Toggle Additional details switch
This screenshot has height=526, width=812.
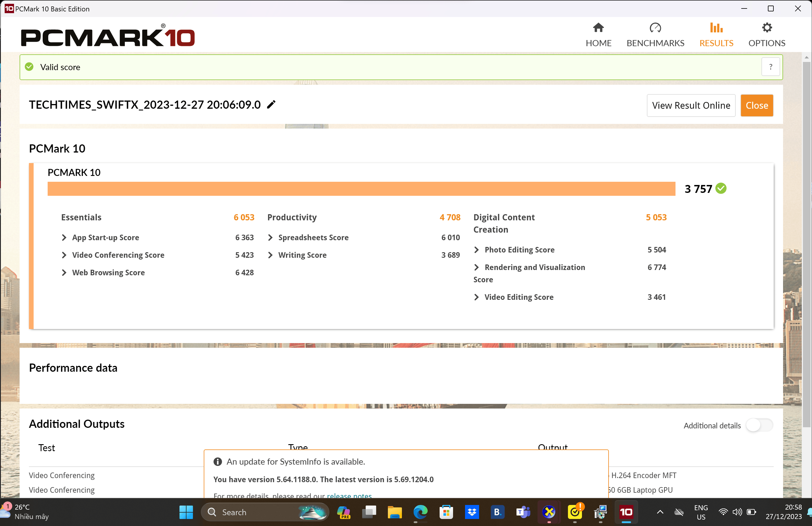tap(759, 425)
